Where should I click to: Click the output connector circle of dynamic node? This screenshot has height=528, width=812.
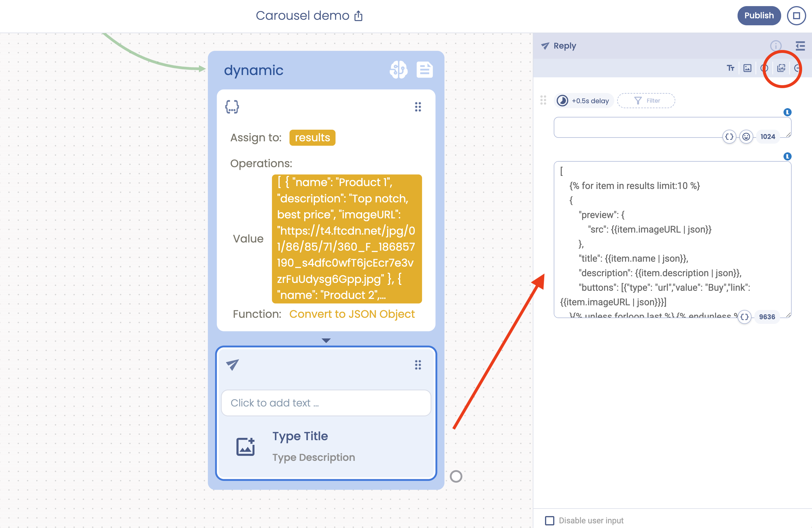456,476
